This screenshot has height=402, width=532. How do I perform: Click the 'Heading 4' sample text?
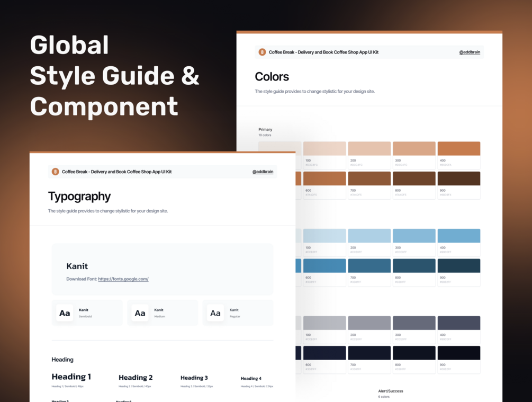251,378
